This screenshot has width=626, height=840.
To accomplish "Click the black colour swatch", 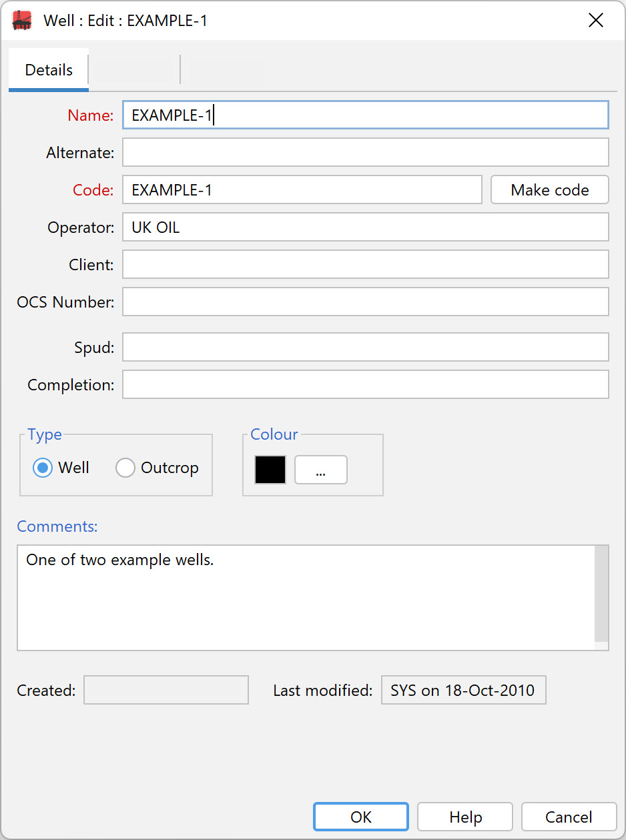I will tap(270, 470).
